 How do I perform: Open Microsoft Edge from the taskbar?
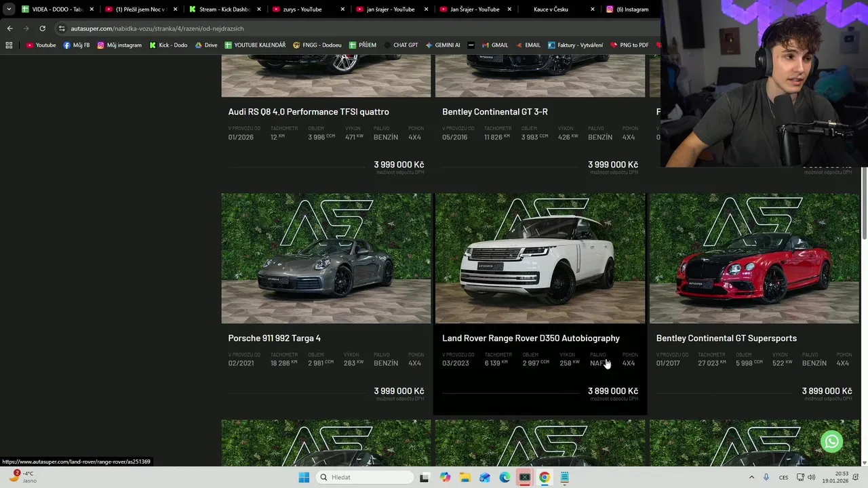505,477
